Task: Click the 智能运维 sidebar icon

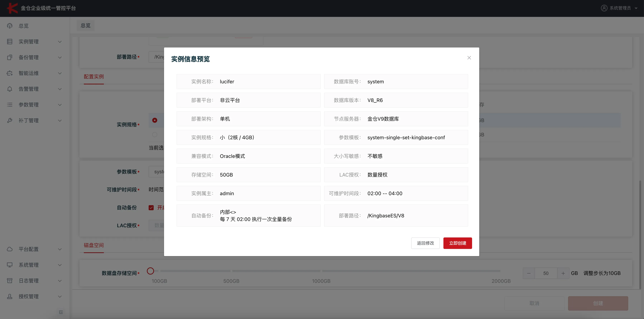Action: 9,73
